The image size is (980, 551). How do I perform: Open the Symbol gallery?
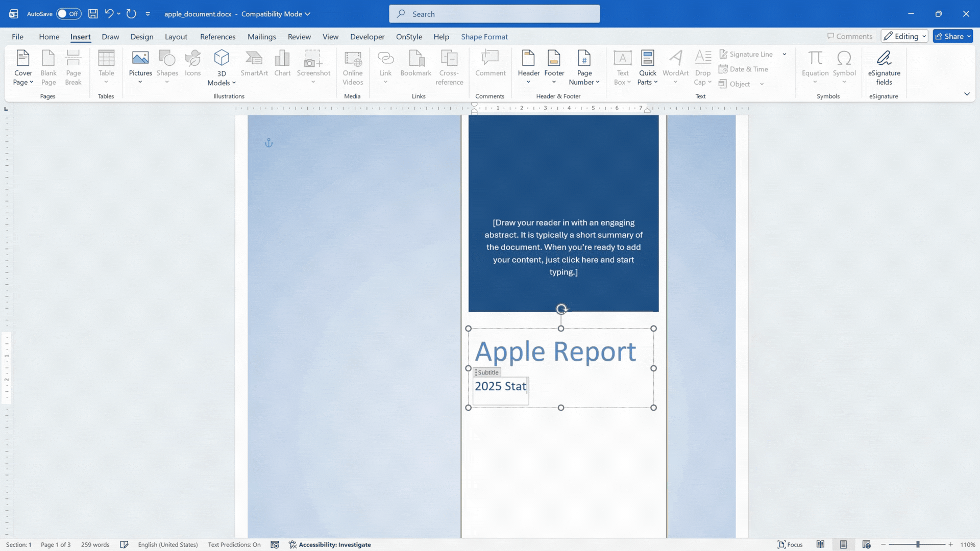pos(844,68)
